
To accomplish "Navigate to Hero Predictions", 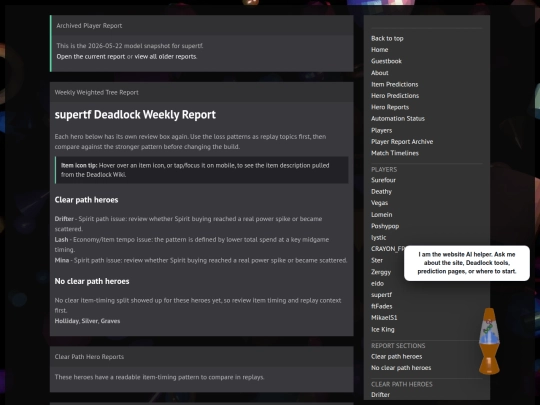I will pos(395,96).
